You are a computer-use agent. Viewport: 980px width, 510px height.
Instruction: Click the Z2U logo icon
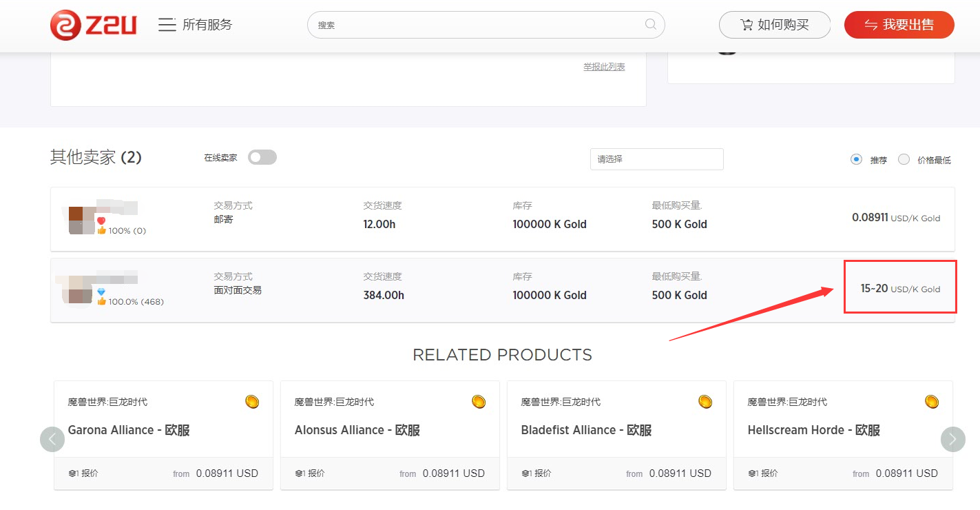pyautogui.click(x=65, y=25)
